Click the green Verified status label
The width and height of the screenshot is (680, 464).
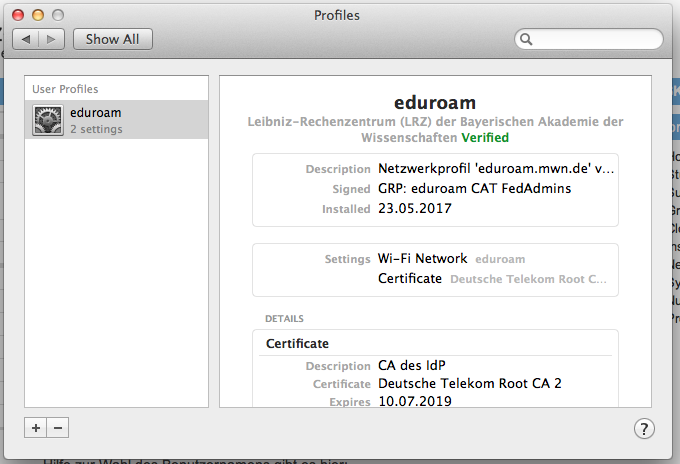[484, 137]
